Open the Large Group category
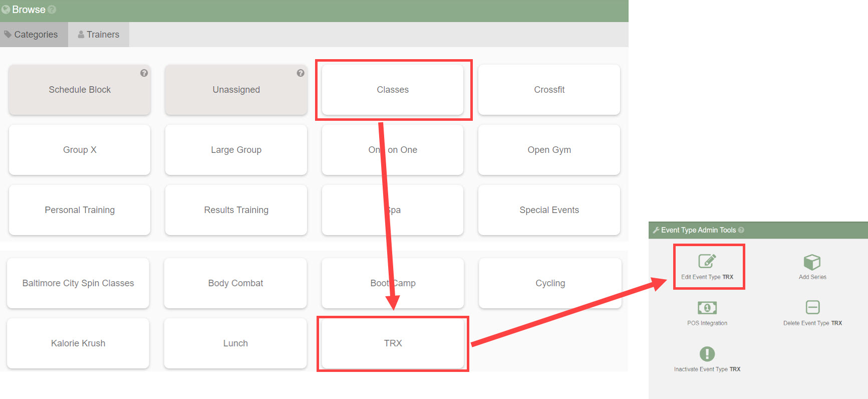The height and width of the screenshot is (399, 868). click(x=236, y=150)
